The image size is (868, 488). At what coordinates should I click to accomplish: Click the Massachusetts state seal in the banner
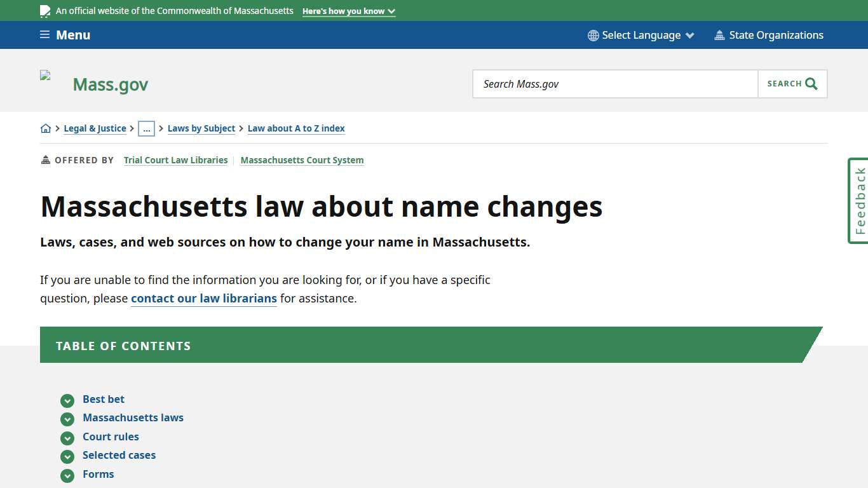pos(44,10)
